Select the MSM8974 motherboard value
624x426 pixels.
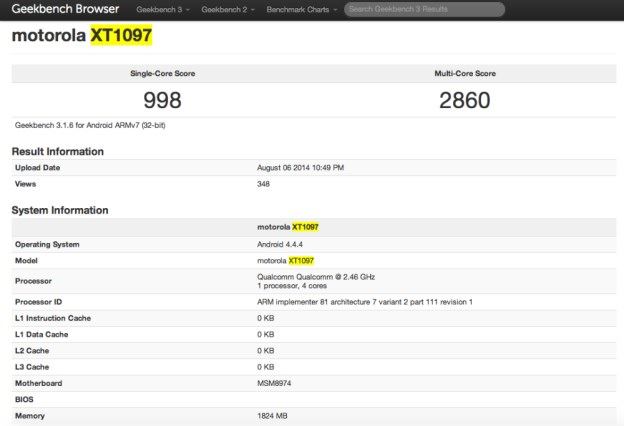pos(274,383)
